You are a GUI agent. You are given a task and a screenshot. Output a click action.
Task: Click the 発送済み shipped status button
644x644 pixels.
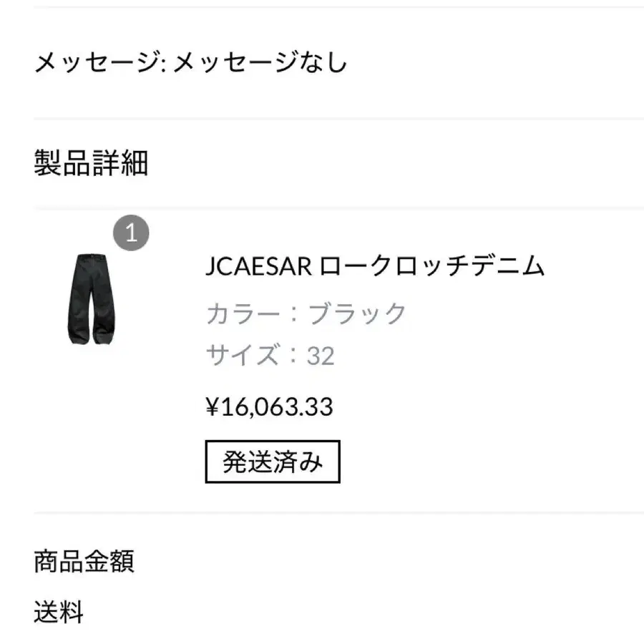273,462
